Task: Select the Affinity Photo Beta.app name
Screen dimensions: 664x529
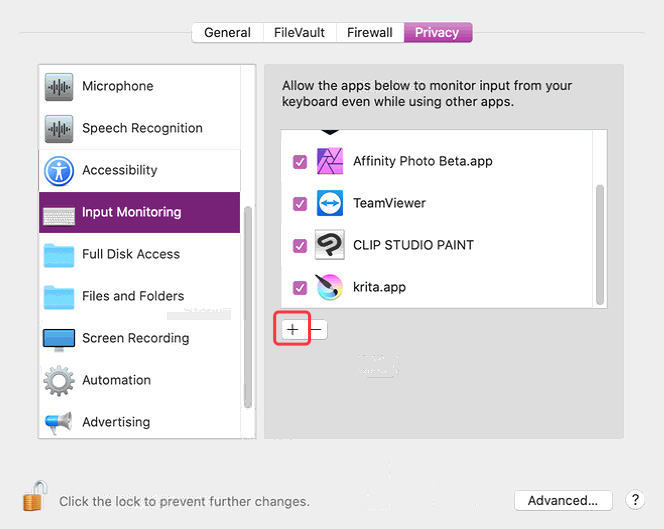Action: [423, 161]
